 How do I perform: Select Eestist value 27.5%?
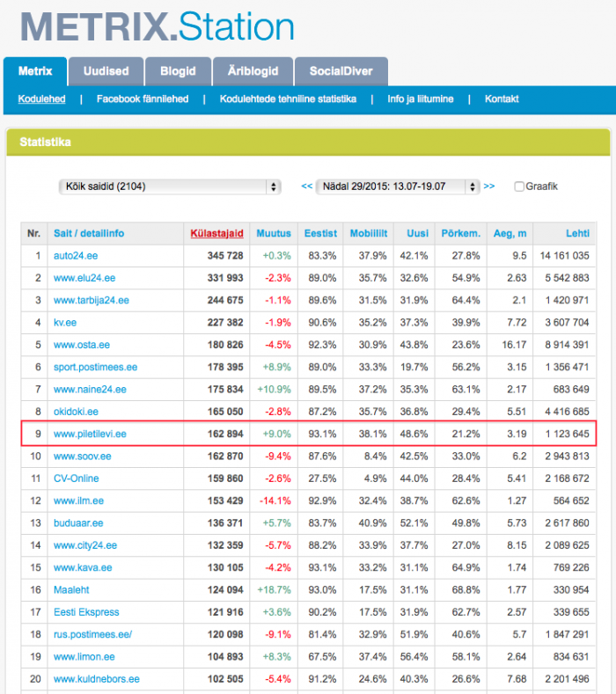pyautogui.click(x=322, y=478)
